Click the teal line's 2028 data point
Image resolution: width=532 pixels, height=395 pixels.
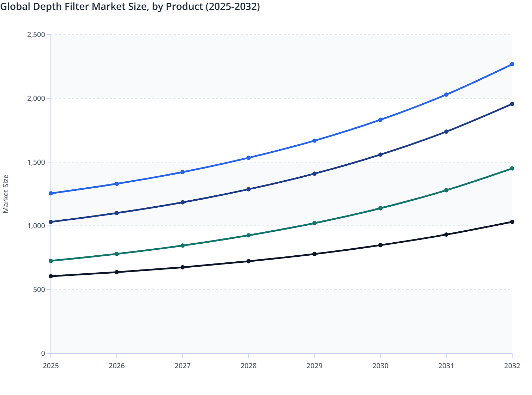248,235
